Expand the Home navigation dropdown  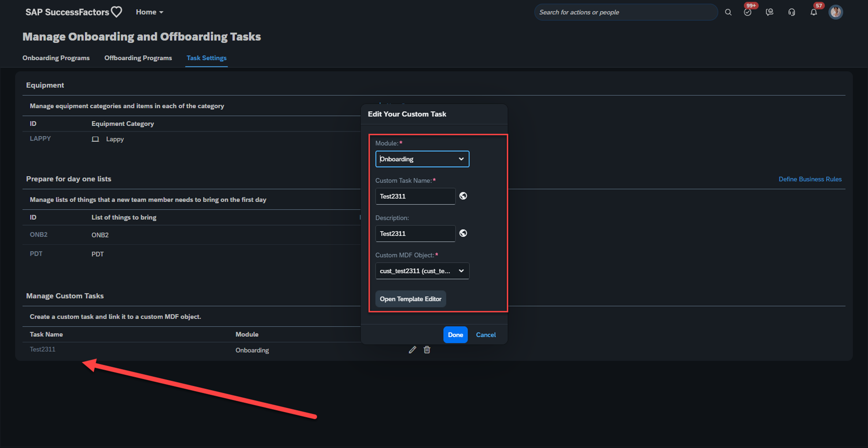click(x=150, y=12)
